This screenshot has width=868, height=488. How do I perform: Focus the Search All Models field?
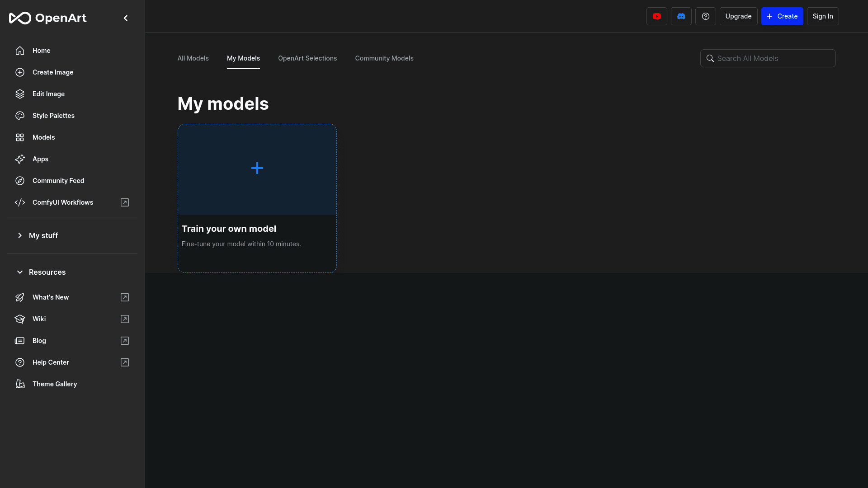point(773,58)
